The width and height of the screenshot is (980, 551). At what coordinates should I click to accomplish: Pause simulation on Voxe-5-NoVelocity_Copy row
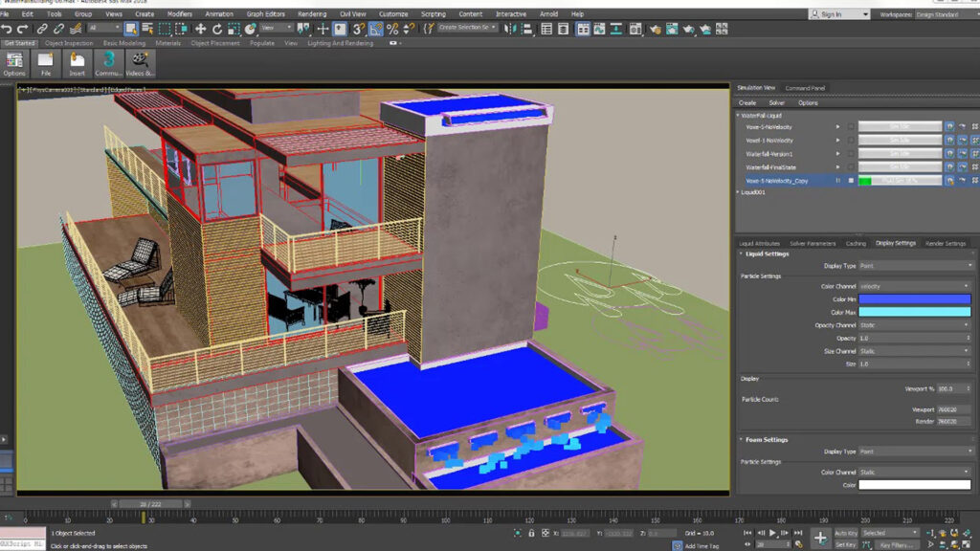pos(838,181)
